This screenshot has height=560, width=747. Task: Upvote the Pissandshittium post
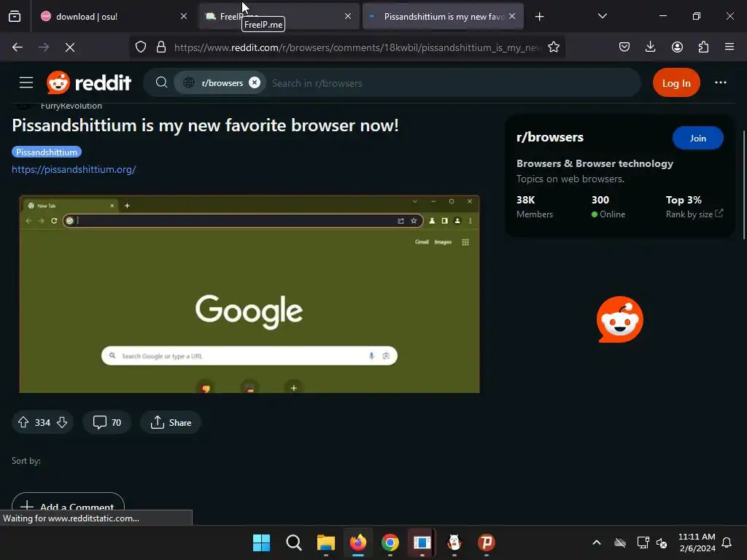23,422
